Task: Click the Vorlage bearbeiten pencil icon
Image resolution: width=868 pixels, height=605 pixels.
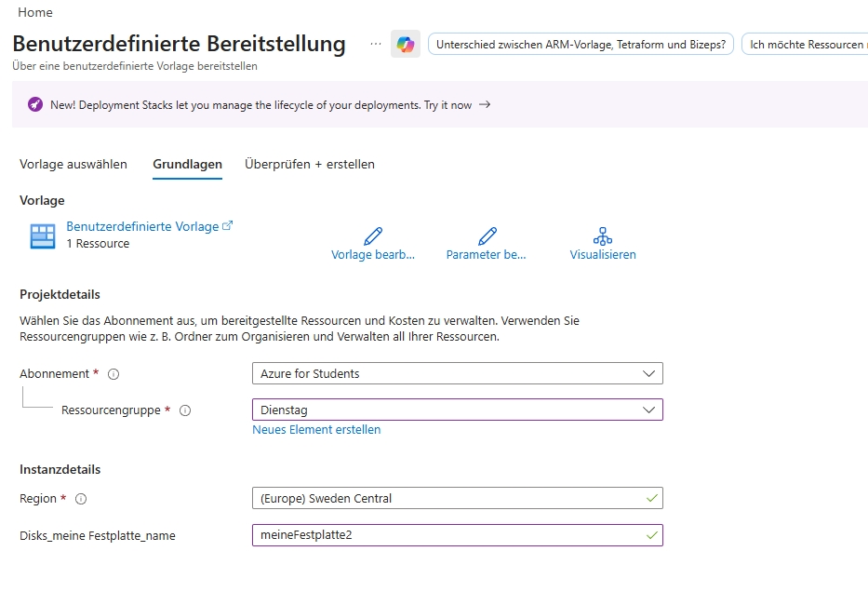Action: click(373, 235)
